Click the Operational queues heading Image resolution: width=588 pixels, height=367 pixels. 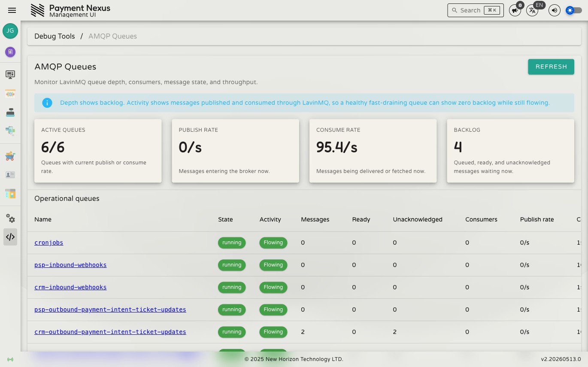tap(67, 198)
